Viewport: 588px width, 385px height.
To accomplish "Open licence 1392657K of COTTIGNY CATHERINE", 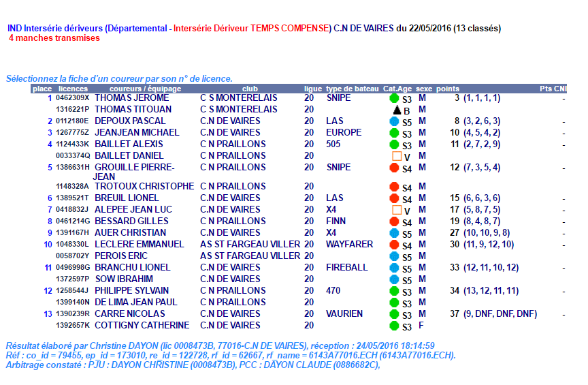I will click(x=73, y=326).
